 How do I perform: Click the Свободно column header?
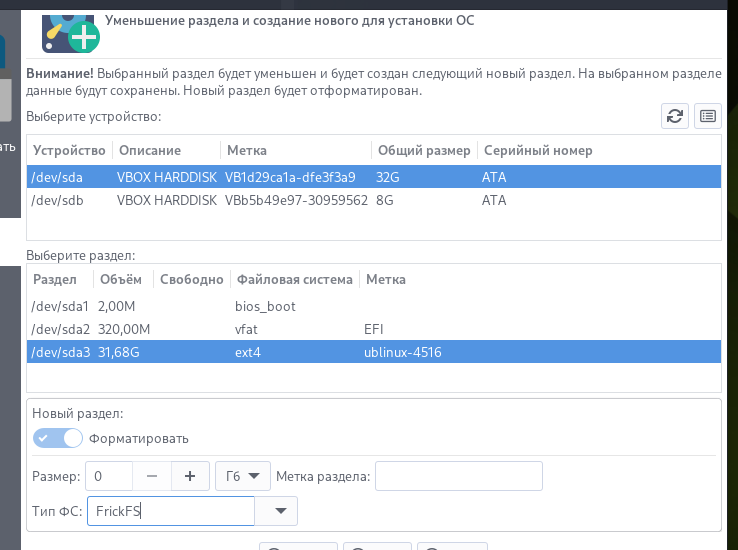coord(192,279)
